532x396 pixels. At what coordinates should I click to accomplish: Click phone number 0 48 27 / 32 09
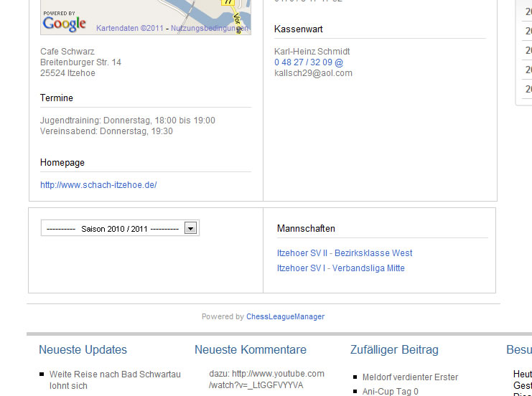[303, 62]
